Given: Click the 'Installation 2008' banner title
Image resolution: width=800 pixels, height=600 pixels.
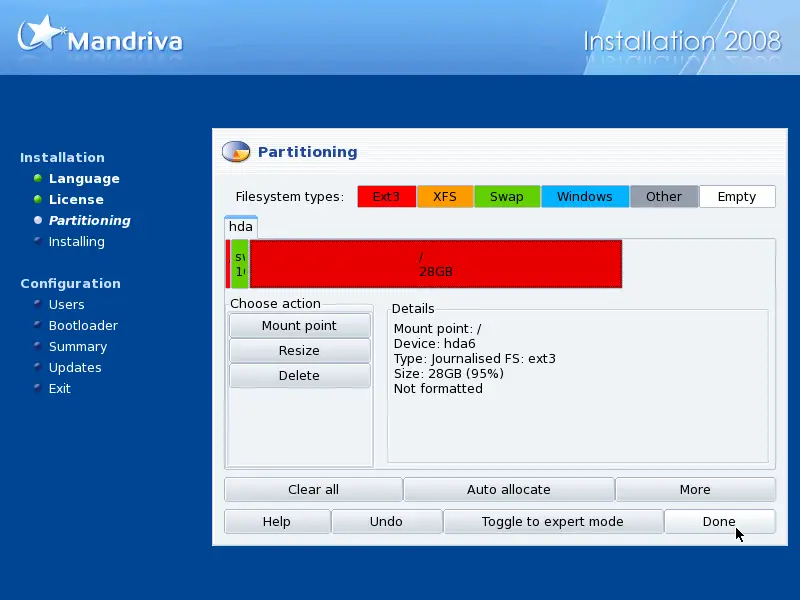Looking at the screenshot, I should point(682,41).
